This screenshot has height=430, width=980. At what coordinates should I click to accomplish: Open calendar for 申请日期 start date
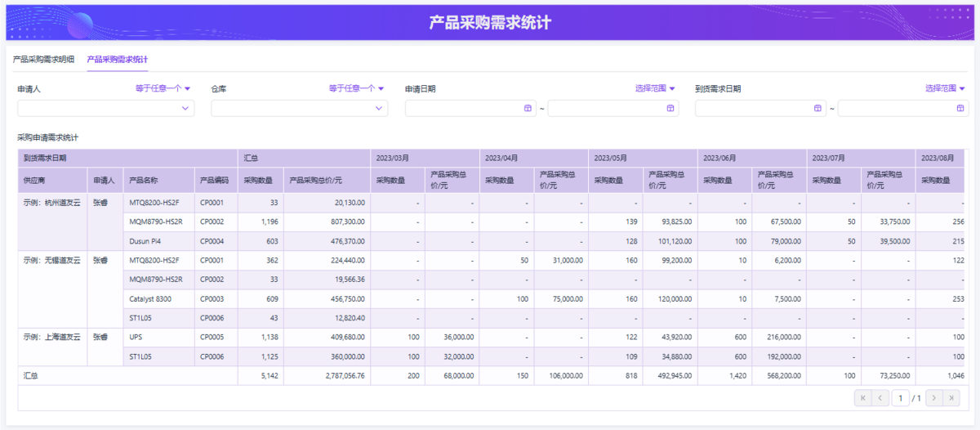coord(528,108)
